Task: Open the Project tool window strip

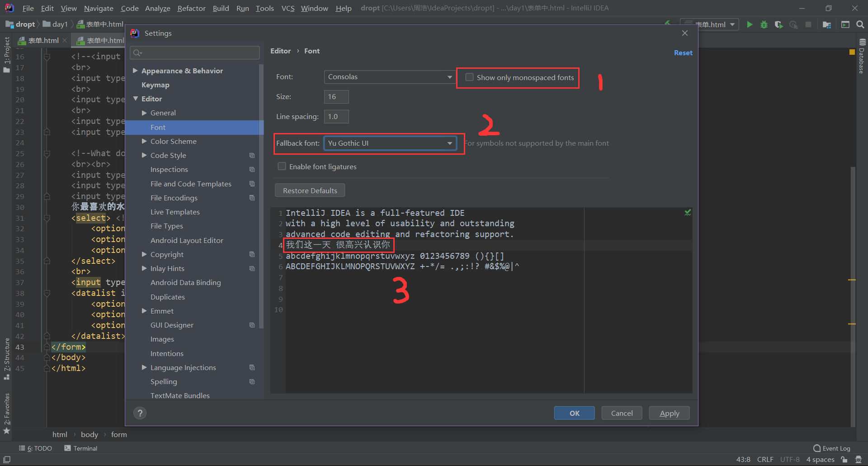Action: click(6, 54)
